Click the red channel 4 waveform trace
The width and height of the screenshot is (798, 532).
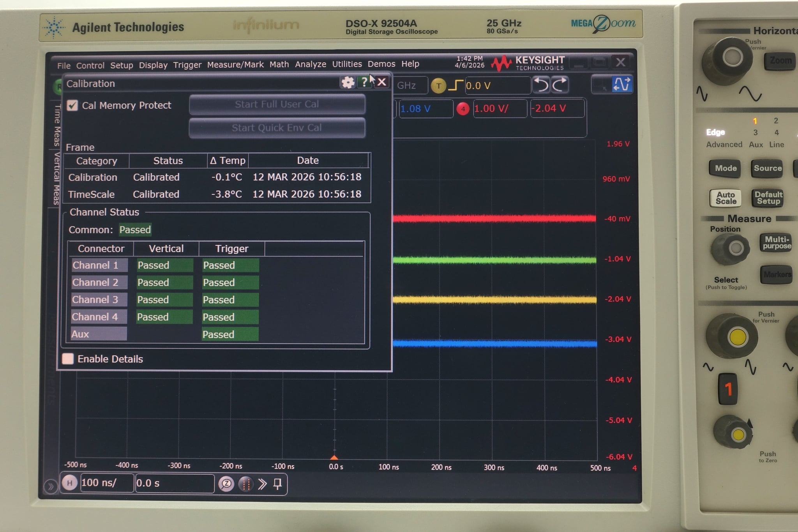(494, 218)
